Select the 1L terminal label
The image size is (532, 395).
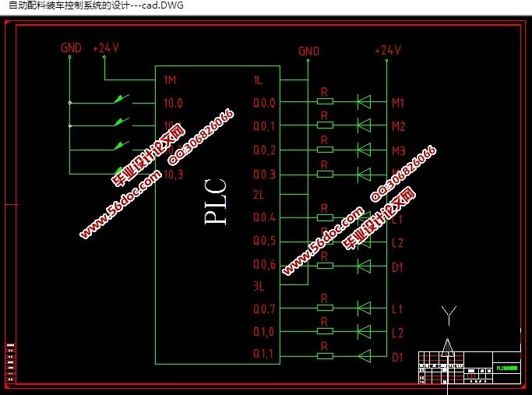coord(258,80)
